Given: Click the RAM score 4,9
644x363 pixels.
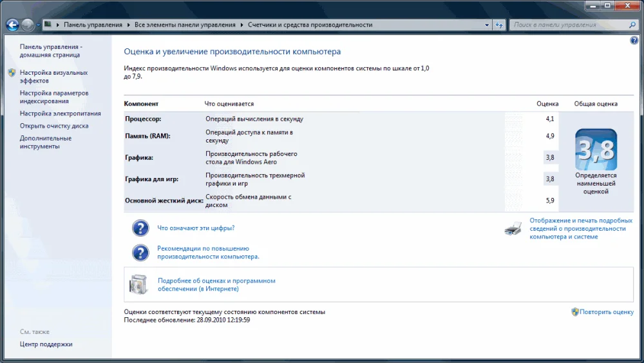Looking at the screenshot, I should click(x=550, y=136).
